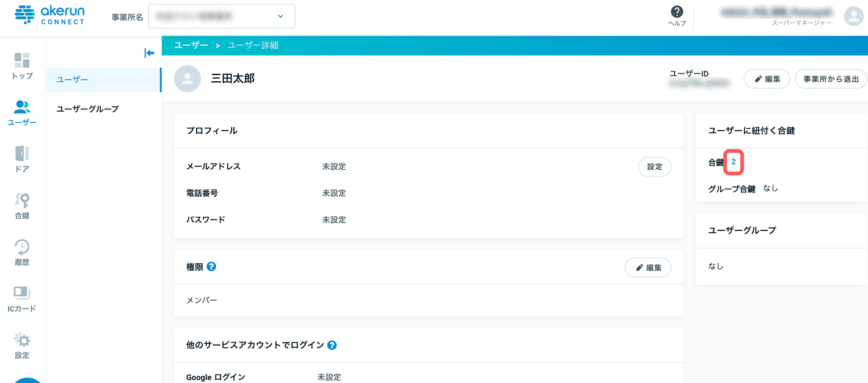The image size is (868, 383).
Task: Click 三田太郎 profile avatar
Action: [x=188, y=79]
